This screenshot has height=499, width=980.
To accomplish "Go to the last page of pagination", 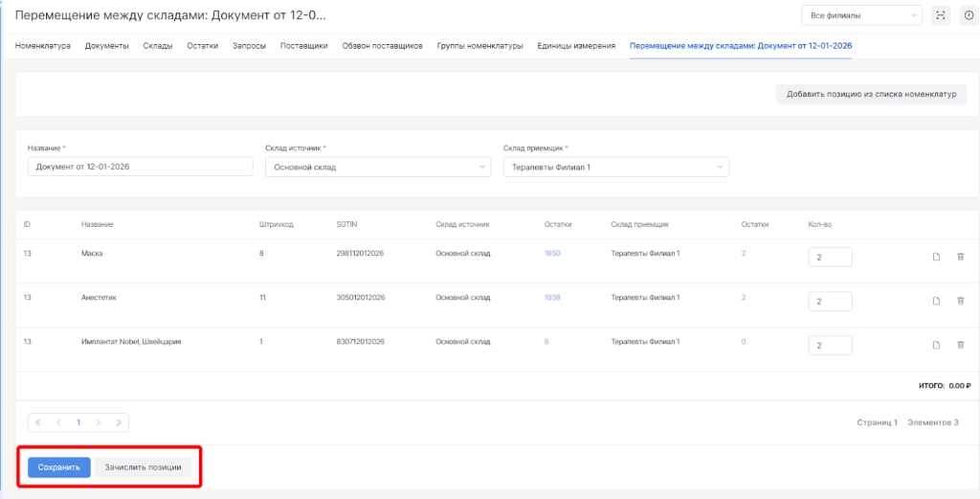I will [x=119, y=422].
